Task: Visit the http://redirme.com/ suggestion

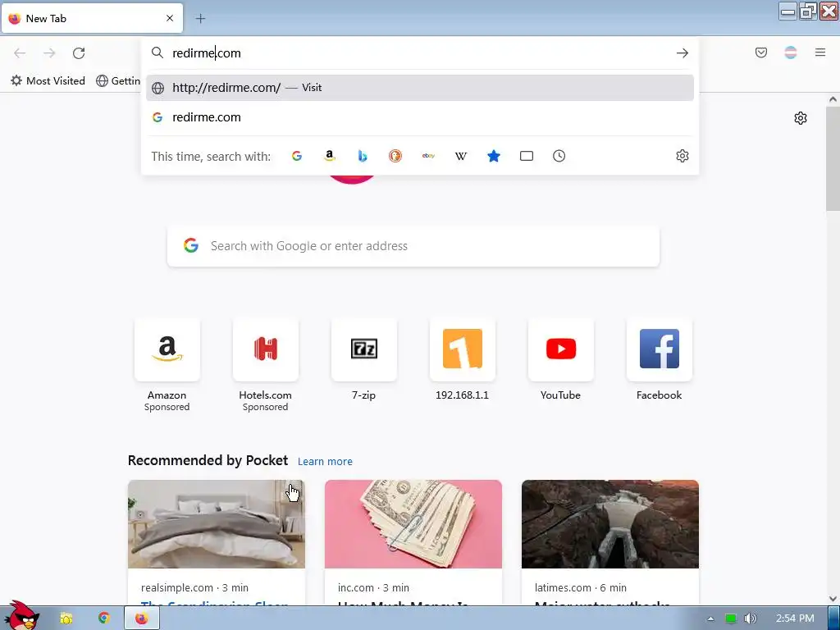Action: point(419,87)
